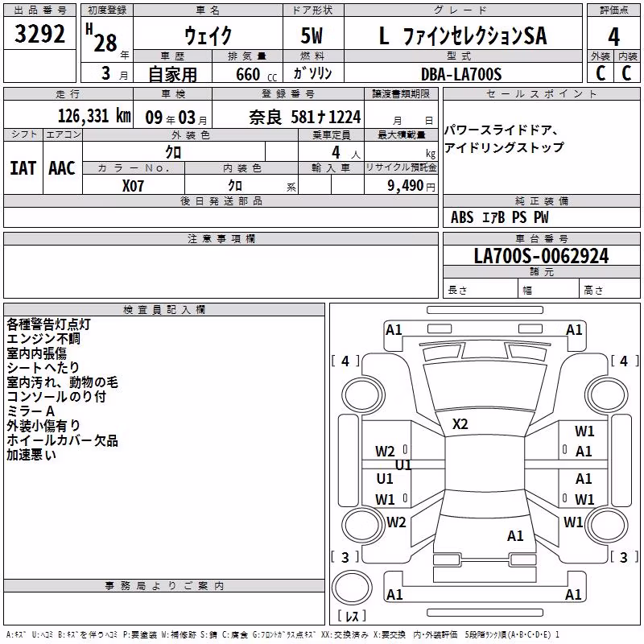Click inspector note 外装小傷有り
644x644 pixels.
[43, 426]
